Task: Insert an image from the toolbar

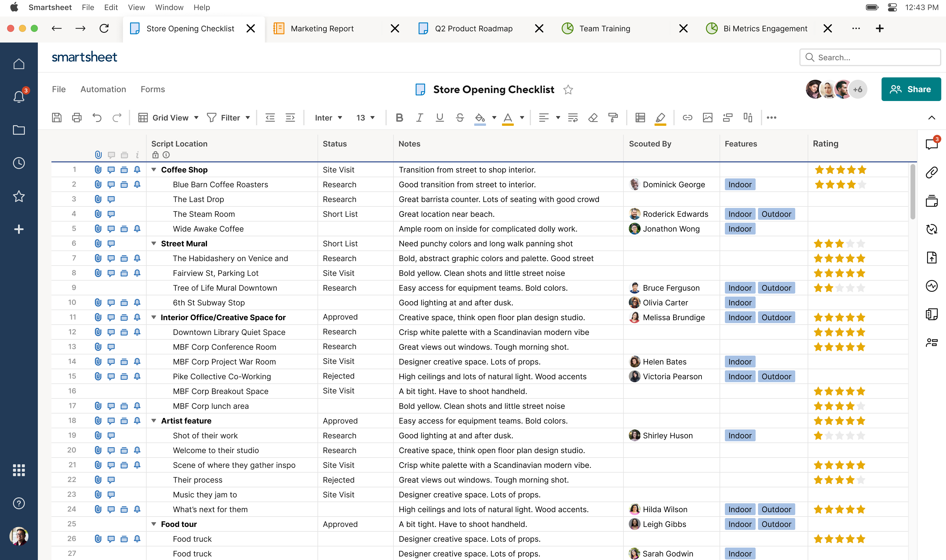Action: [x=708, y=117]
